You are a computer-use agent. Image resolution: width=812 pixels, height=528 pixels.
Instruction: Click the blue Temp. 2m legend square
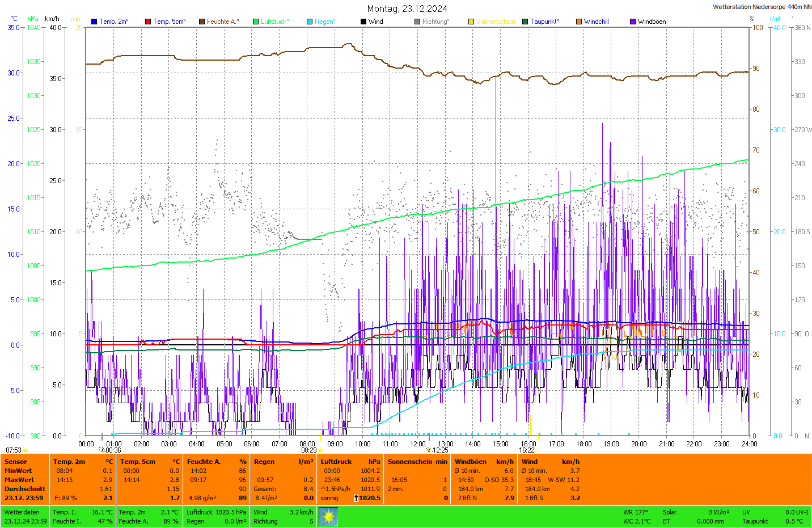pos(94,22)
